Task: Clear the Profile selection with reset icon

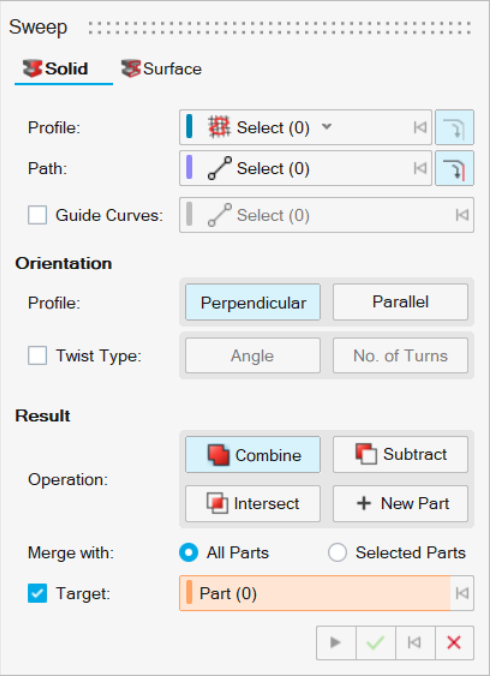Action: (420, 127)
